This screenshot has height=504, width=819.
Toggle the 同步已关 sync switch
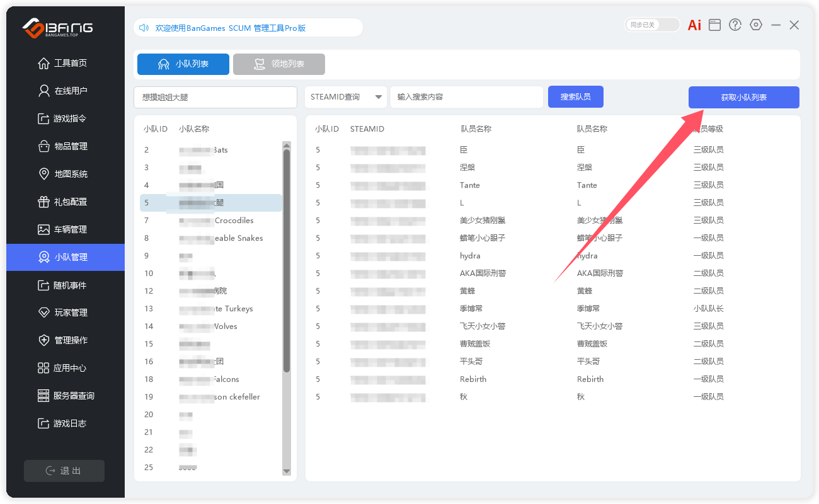(652, 25)
